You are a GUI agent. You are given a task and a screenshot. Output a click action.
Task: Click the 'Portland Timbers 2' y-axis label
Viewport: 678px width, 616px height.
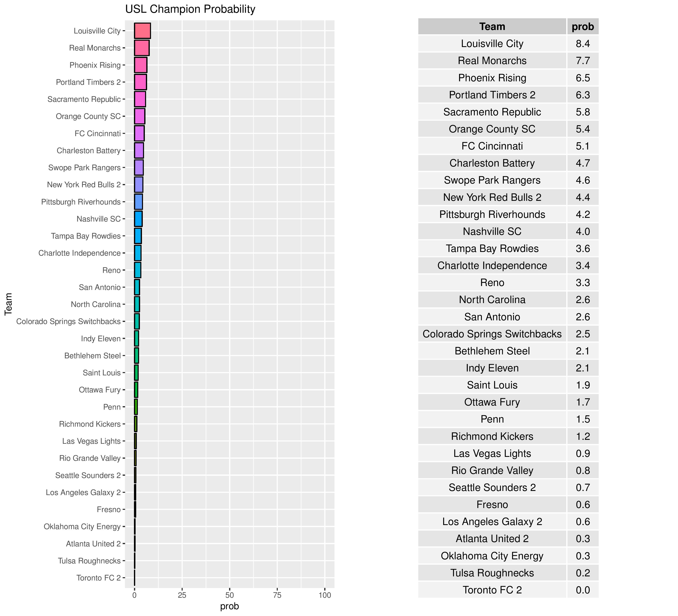point(88,82)
